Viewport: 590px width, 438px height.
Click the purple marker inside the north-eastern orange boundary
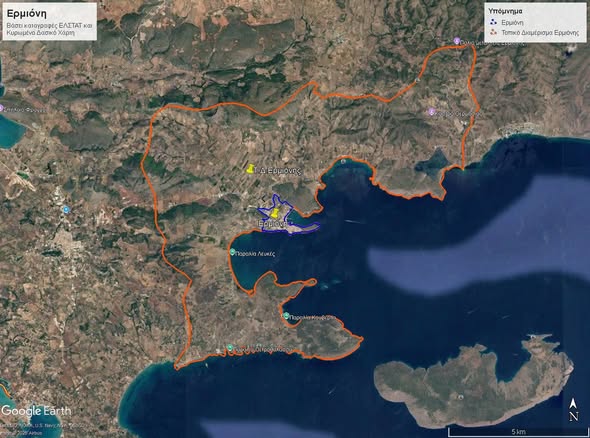(432, 111)
